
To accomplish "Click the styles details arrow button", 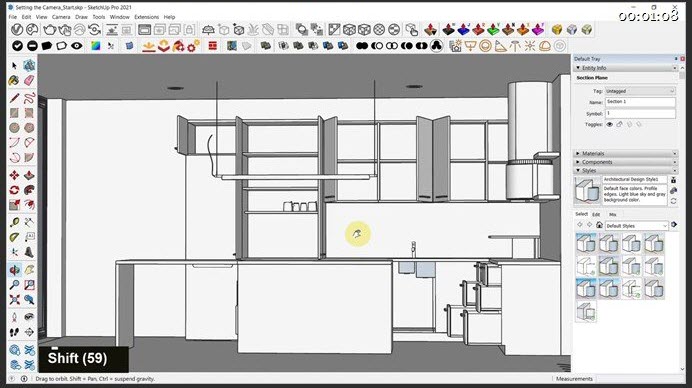I will pos(674,225).
